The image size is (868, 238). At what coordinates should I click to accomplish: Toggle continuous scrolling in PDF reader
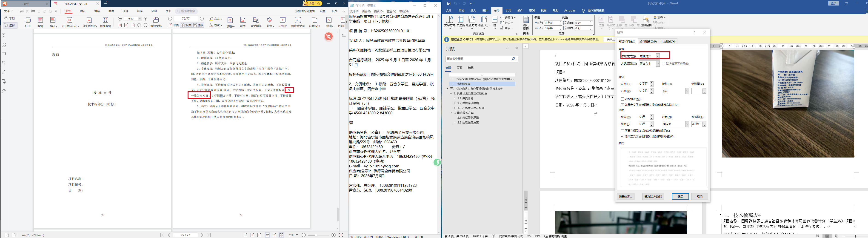click(x=198, y=25)
